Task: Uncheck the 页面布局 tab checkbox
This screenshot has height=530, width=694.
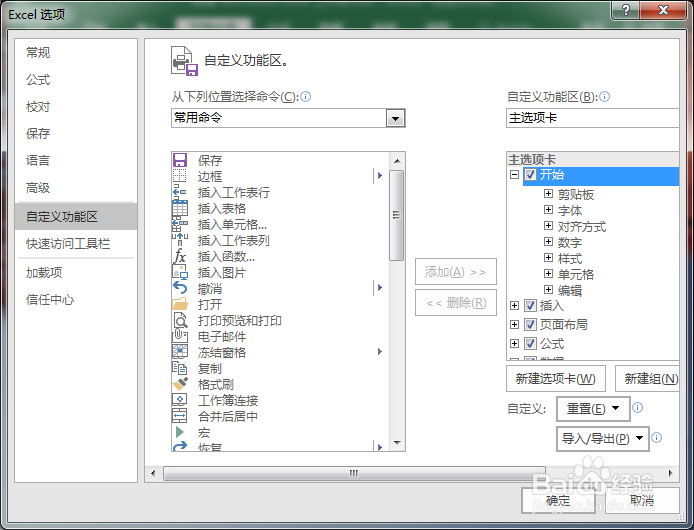Action: [530, 325]
